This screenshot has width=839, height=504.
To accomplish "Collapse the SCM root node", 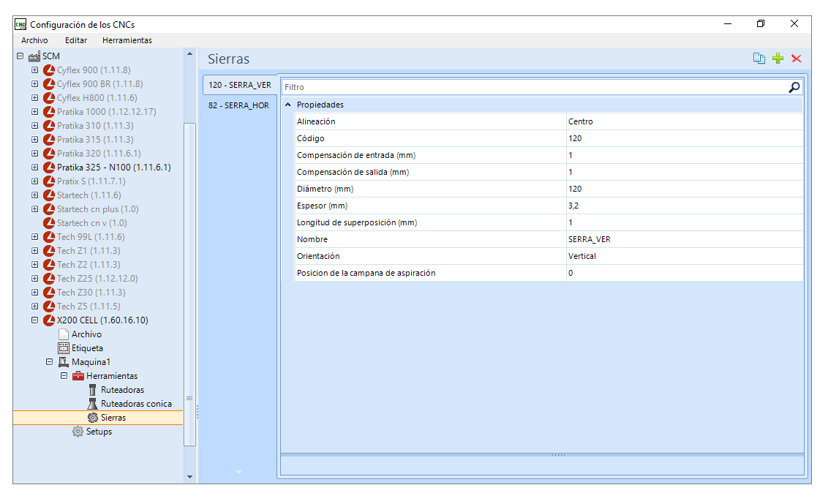I will (20, 56).
